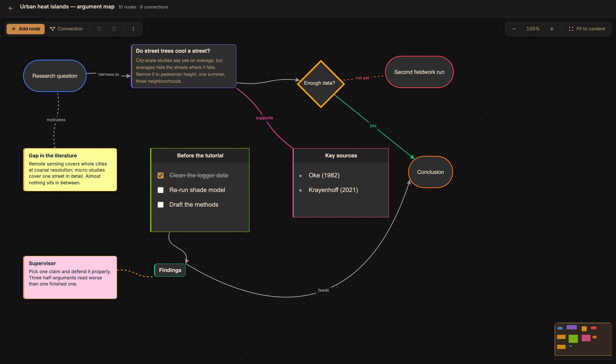Select the Findings node
The image size is (616, 364).
coord(170,270)
